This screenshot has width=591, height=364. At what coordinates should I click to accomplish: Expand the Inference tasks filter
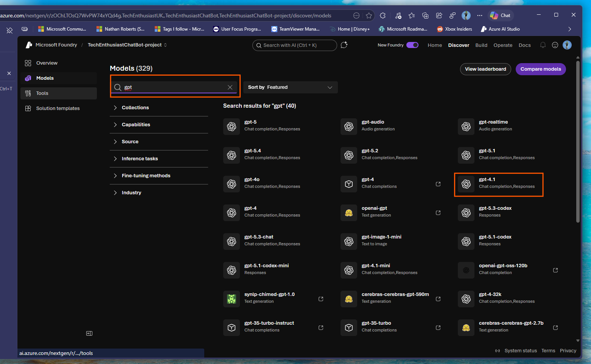point(159,159)
